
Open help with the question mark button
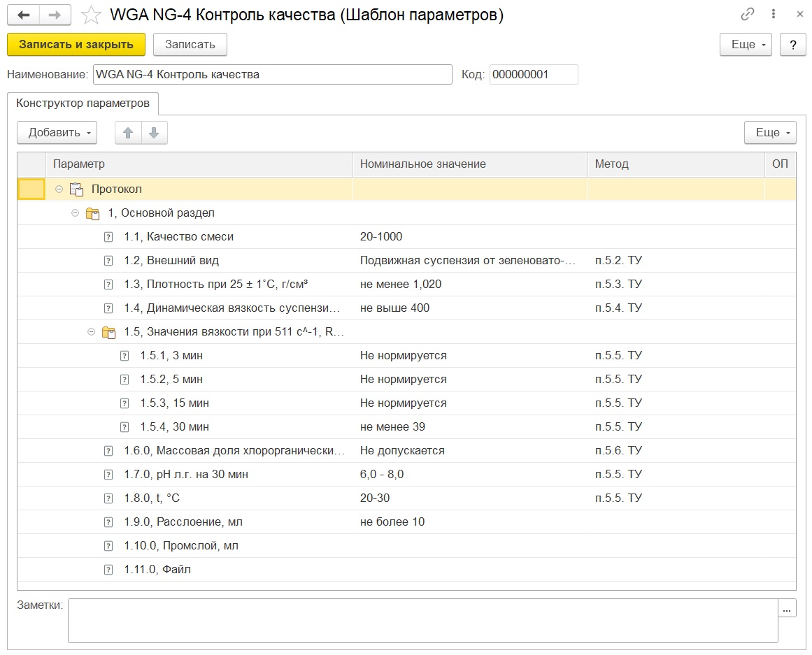pos(793,45)
